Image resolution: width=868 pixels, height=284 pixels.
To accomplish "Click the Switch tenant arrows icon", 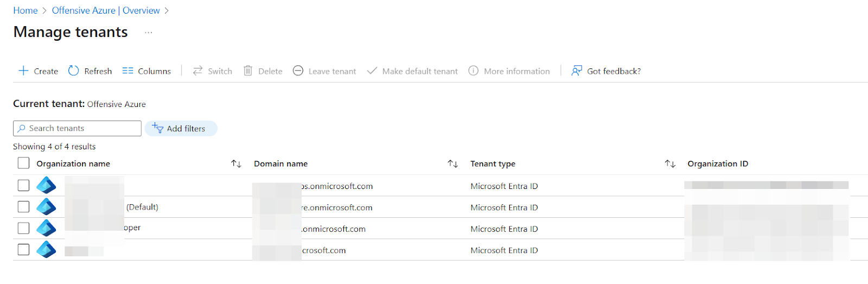I will click(x=198, y=71).
